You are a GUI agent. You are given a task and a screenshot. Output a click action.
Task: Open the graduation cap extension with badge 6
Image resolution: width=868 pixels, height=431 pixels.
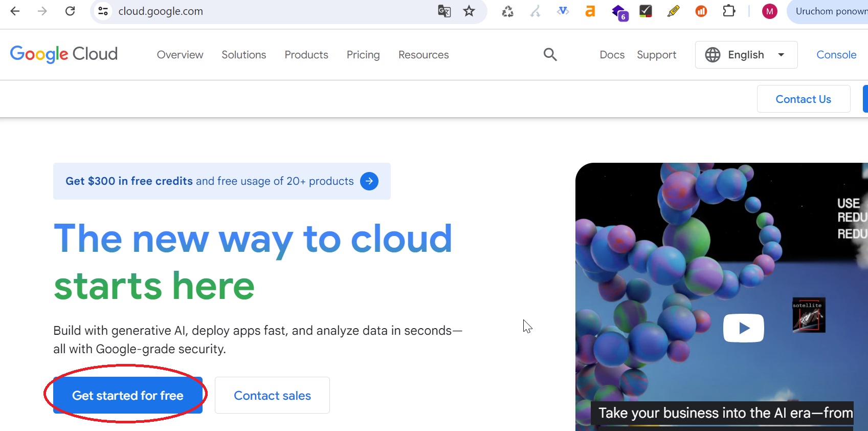tap(619, 12)
